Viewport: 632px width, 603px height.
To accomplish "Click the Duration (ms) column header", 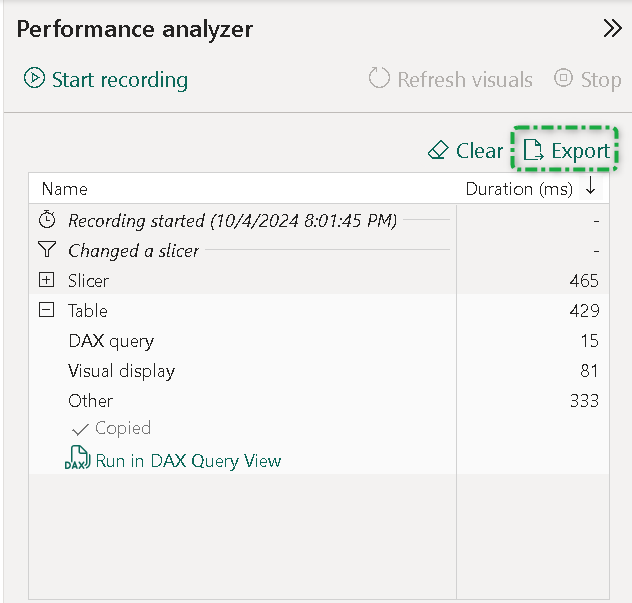I will [x=520, y=189].
